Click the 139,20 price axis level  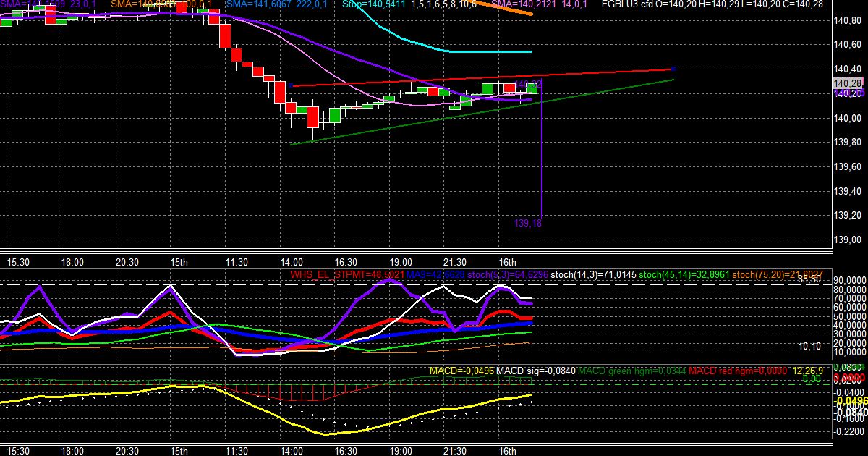(847, 216)
